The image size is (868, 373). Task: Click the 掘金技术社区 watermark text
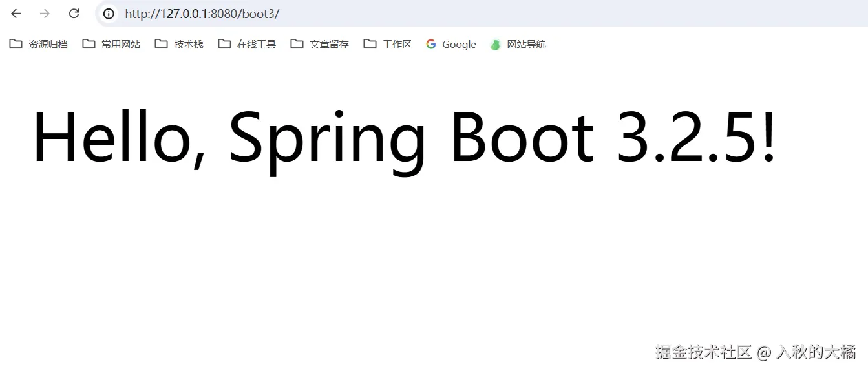tap(703, 353)
